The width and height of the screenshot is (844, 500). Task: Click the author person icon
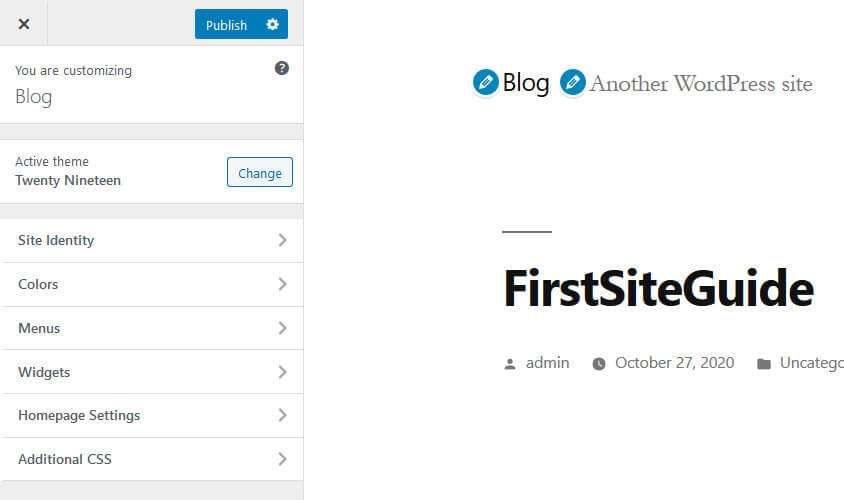(x=510, y=364)
